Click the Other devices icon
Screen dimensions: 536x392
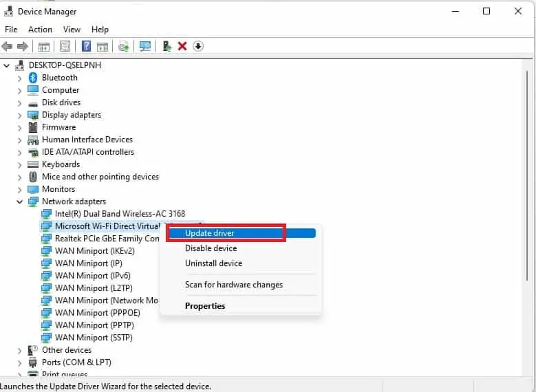click(33, 350)
